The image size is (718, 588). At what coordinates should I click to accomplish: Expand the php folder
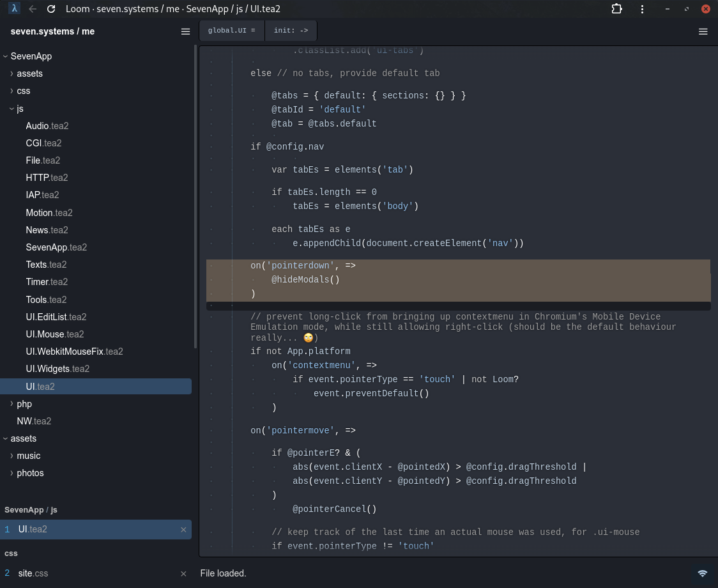tap(12, 404)
